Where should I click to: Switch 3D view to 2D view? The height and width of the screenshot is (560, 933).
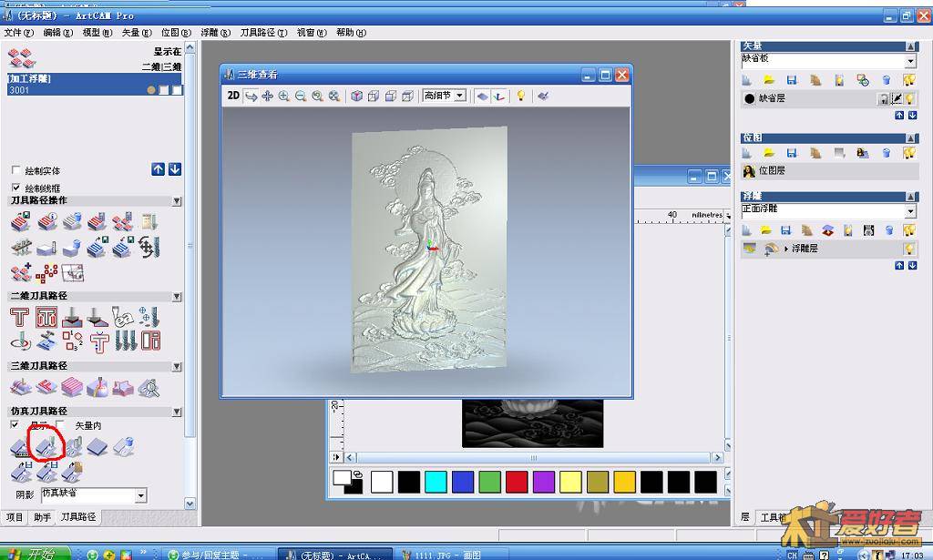coord(233,96)
